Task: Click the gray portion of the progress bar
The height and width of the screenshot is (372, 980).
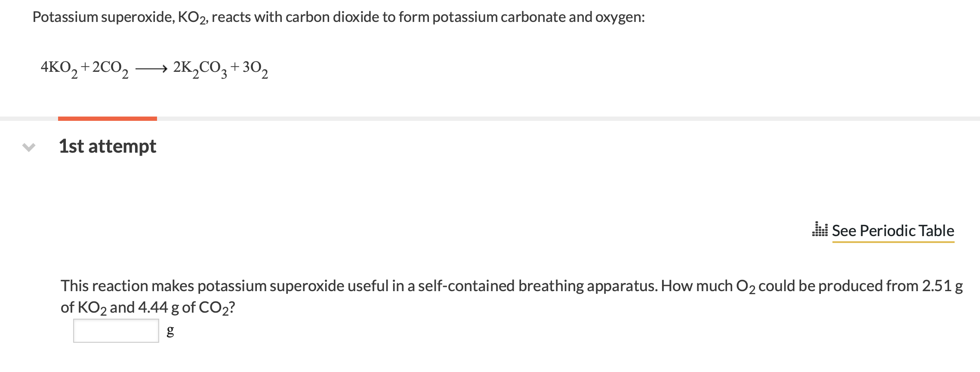Action: tap(516, 117)
